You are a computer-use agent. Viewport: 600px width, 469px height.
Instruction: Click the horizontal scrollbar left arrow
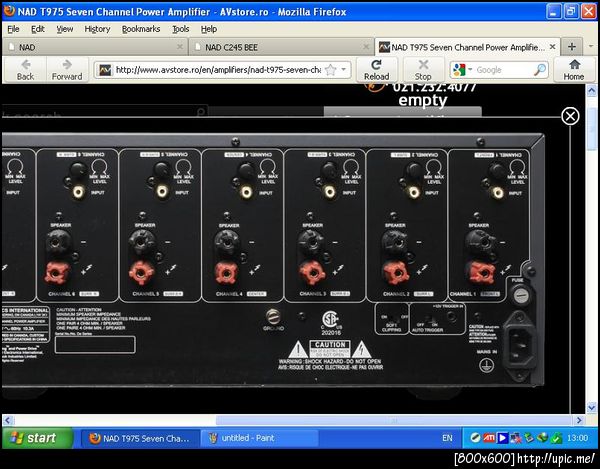pos(8,420)
